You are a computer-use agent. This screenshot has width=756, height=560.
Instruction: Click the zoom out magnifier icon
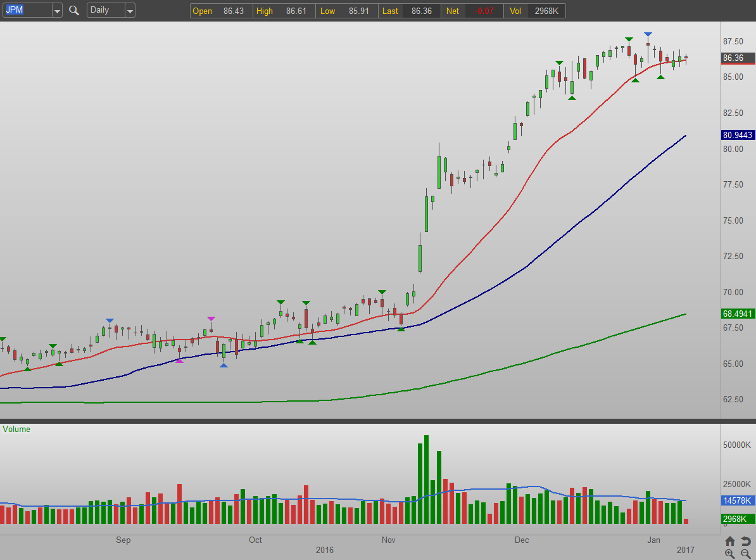point(745,554)
